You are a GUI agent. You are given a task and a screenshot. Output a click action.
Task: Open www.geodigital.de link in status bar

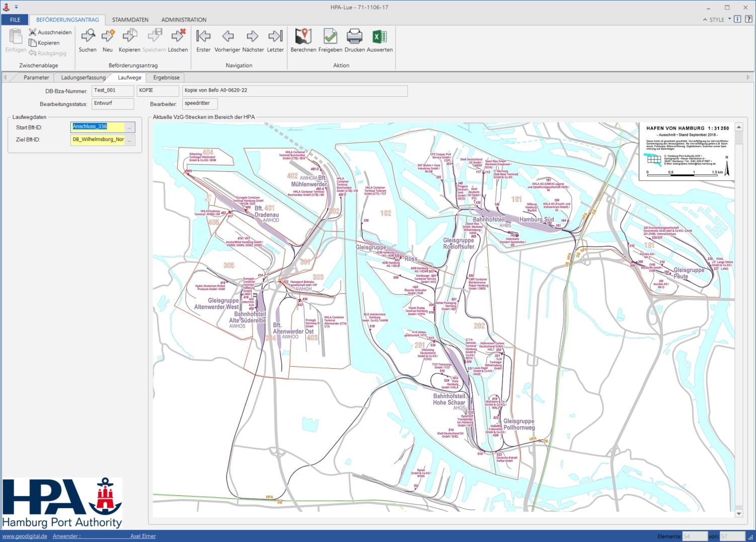coord(25,536)
